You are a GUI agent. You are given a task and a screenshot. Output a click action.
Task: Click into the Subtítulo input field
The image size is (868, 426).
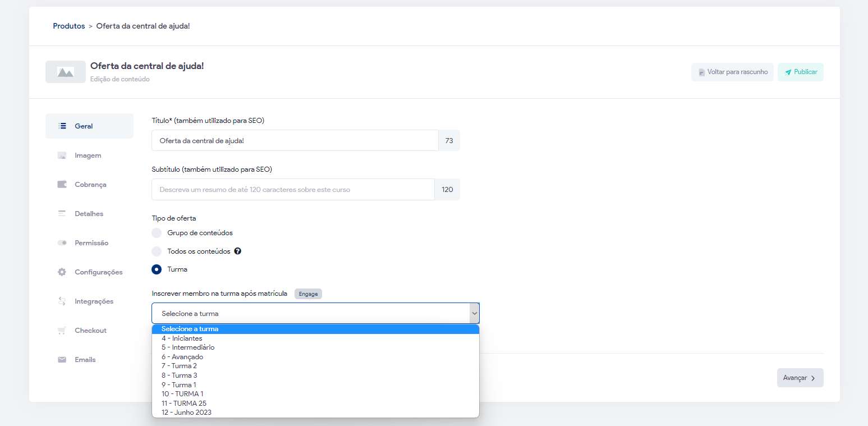293,190
